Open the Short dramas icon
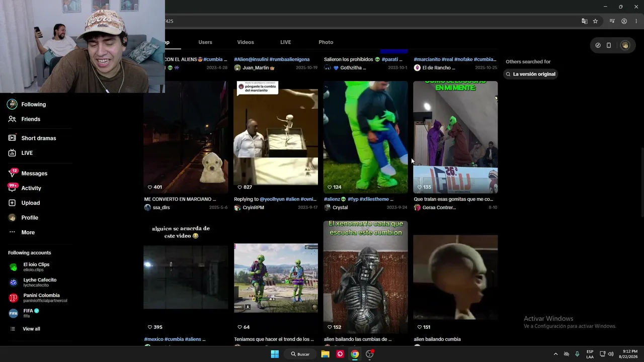The height and width of the screenshot is (362, 644). pos(12,138)
